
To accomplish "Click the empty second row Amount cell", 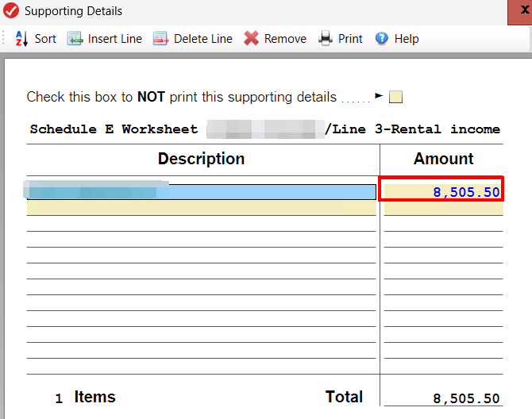I will point(442,208).
